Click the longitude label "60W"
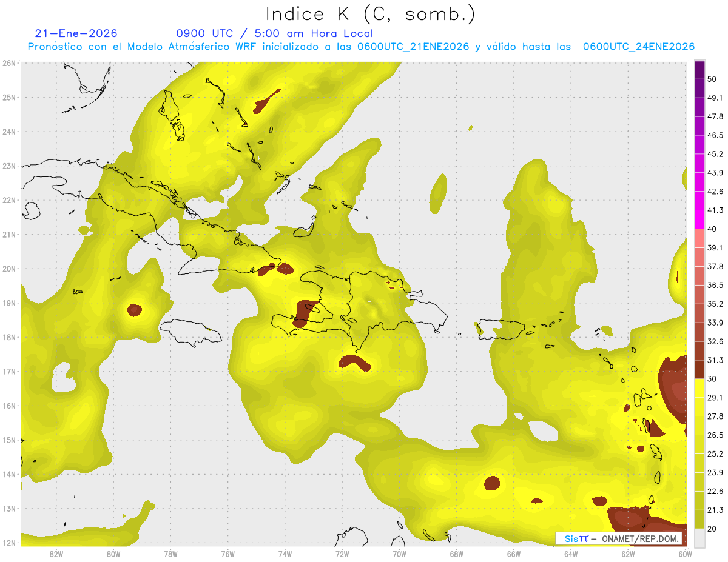 685,554
